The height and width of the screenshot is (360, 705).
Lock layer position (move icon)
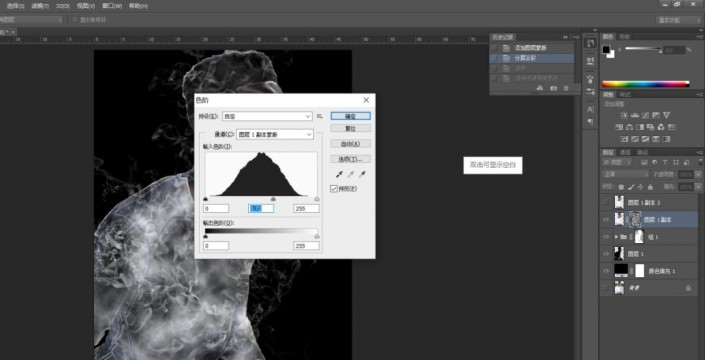point(640,187)
